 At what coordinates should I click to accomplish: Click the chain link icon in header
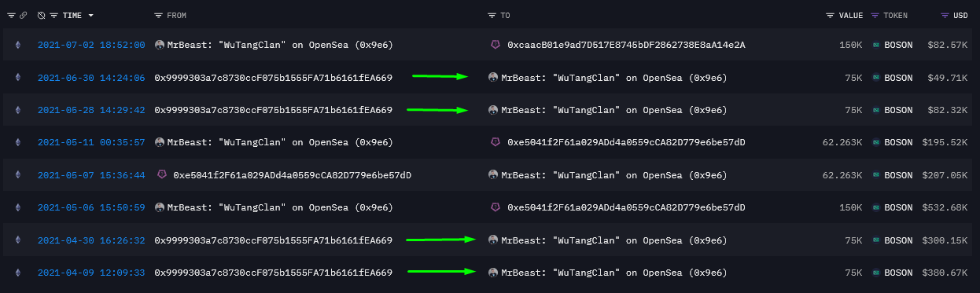(24, 16)
